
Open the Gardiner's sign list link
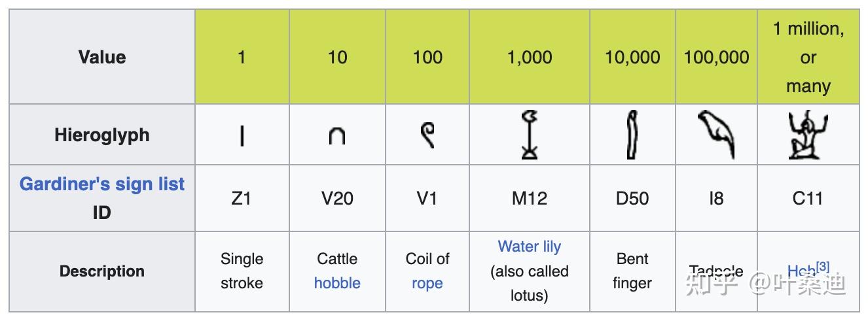102,184
